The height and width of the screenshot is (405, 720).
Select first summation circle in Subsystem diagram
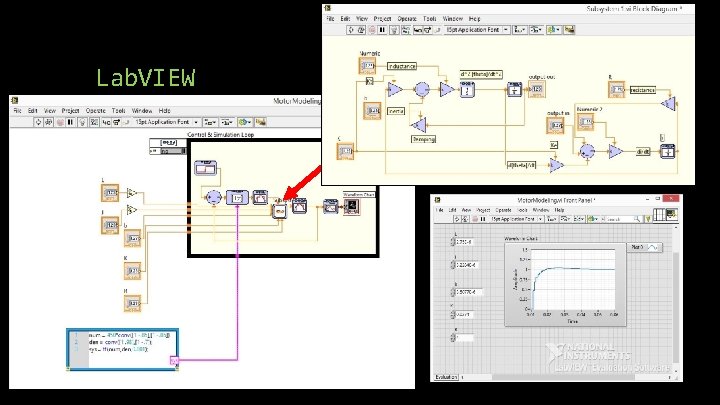pos(422,89)
